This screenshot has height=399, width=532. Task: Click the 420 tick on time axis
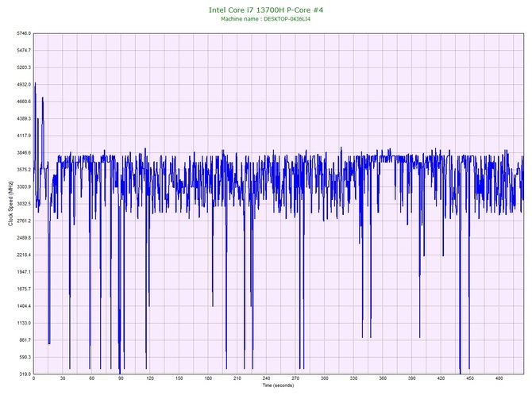coord(441,378)
